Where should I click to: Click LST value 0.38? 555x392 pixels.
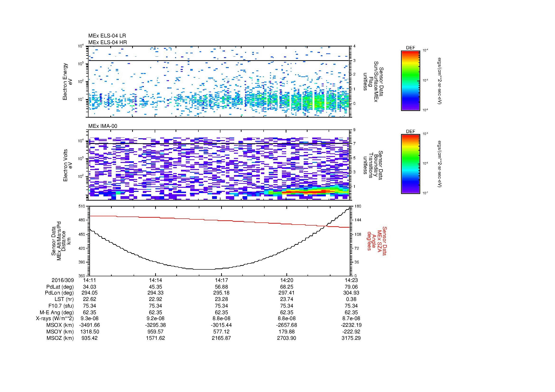tap(351, 299)
